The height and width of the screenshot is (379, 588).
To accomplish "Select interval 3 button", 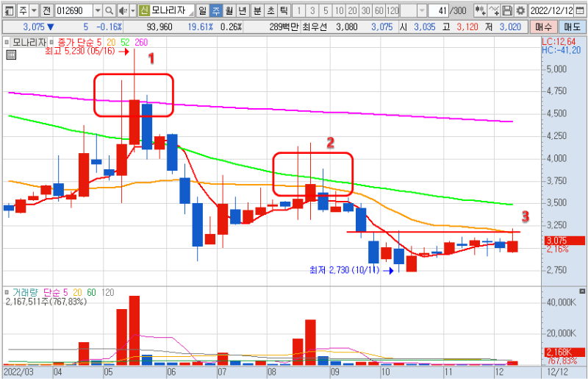I will 312,10.
